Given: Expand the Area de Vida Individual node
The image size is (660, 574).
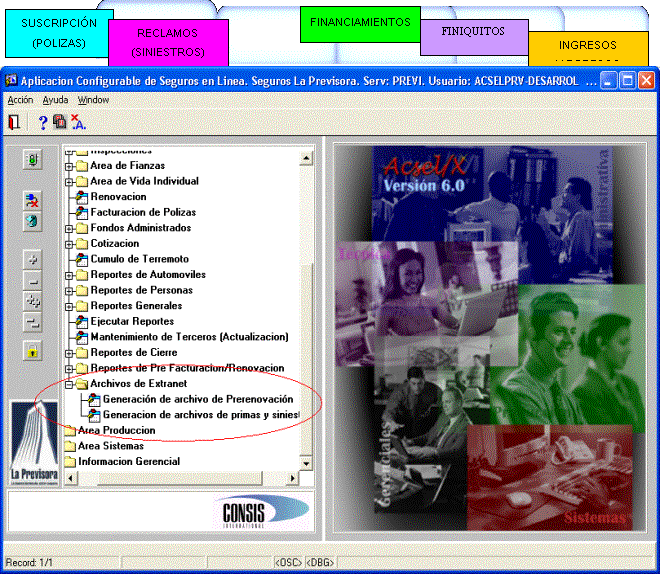Looking at the screenshot, I should pos(69,182).
